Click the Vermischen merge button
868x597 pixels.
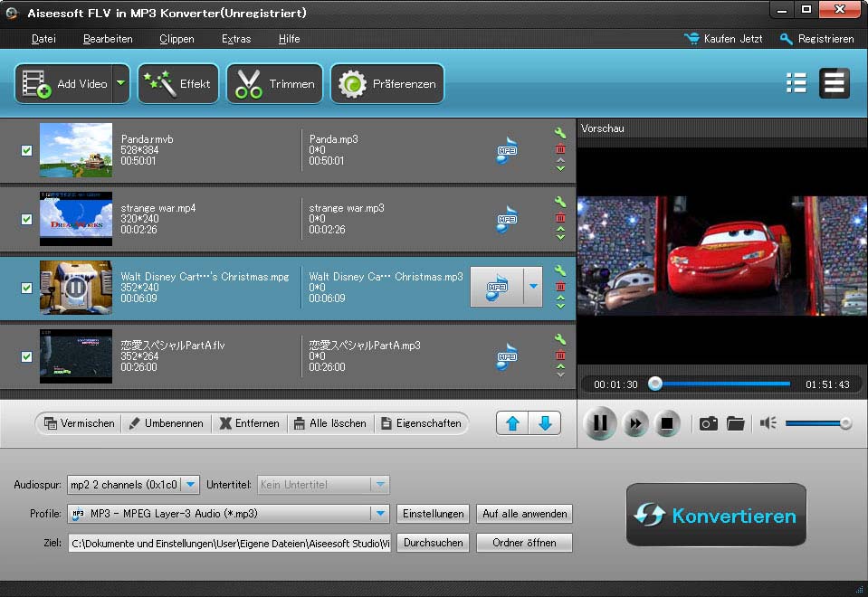tap(79, 423)
